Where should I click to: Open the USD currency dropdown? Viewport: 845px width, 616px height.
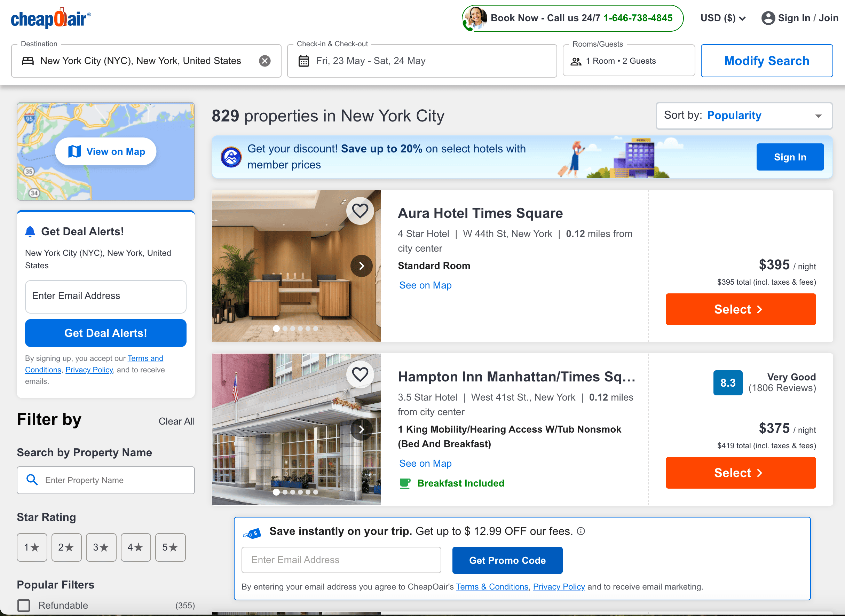coord(723,18)
